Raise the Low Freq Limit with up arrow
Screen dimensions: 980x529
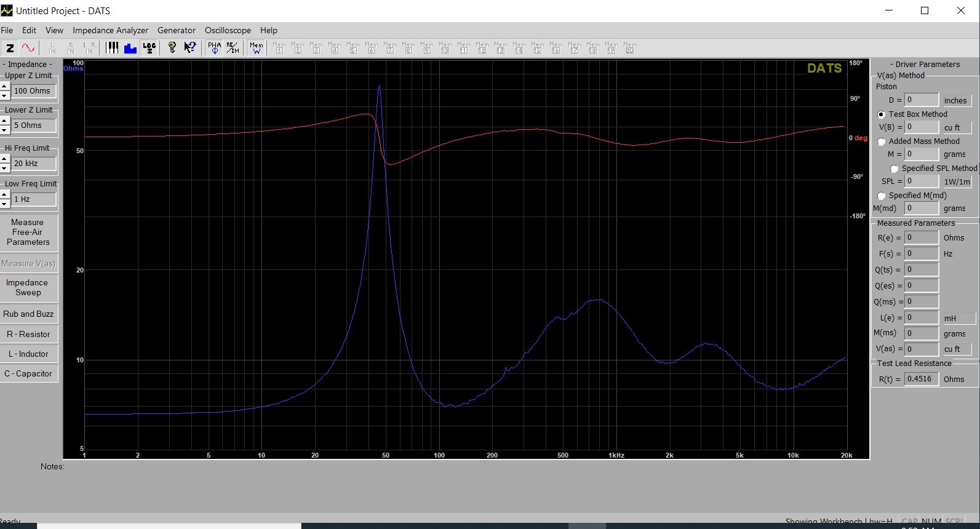tap(5, 195)
